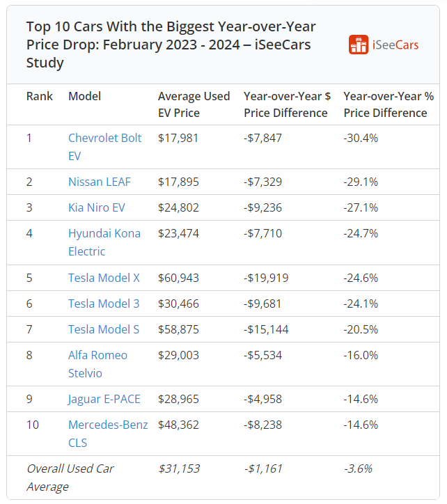The width and height of the screenshot is (447, 504).
Task: Open the Tesla Model 3 link
Action: click(x=104, y=304)
